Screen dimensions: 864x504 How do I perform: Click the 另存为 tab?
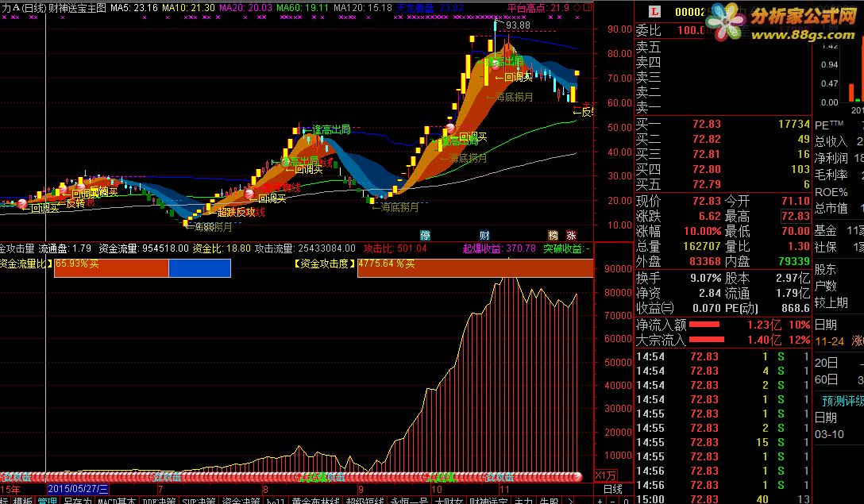coord(78,500)
